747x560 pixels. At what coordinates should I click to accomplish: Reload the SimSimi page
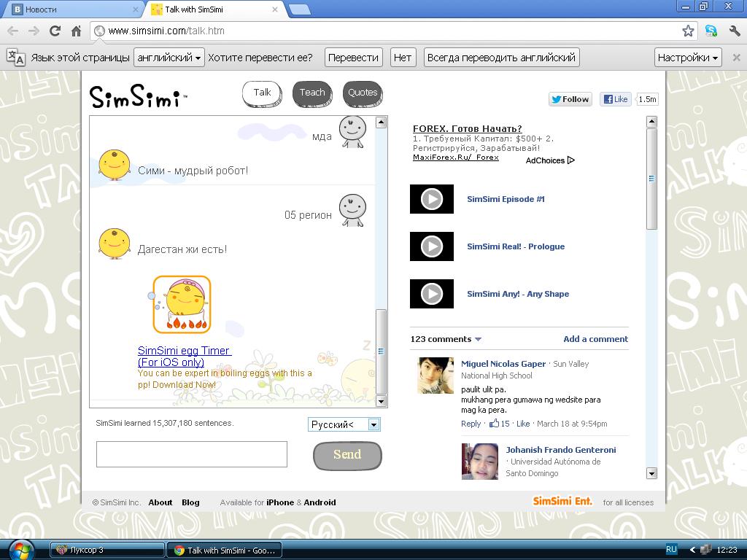pyautogui.click(x=55, y=31)
